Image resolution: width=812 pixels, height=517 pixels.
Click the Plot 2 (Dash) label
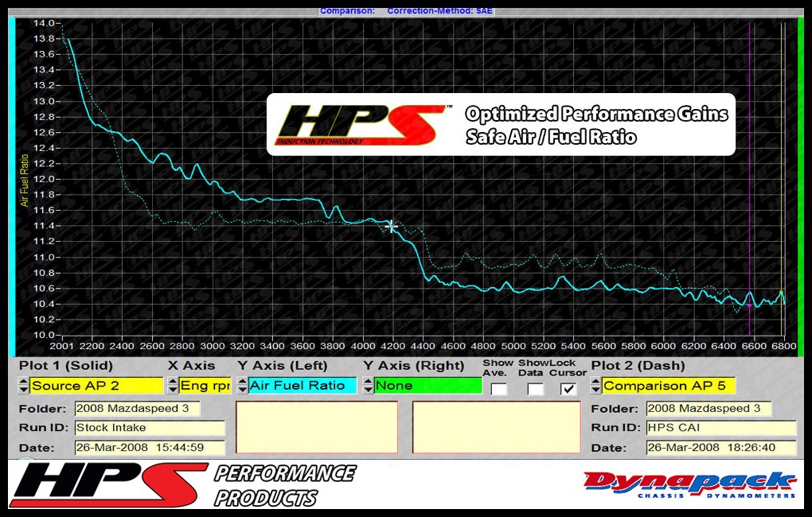coord(638,366)
